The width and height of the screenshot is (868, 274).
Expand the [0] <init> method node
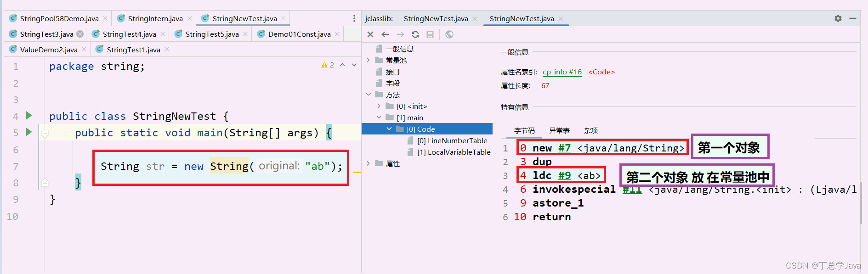(379, 106)
